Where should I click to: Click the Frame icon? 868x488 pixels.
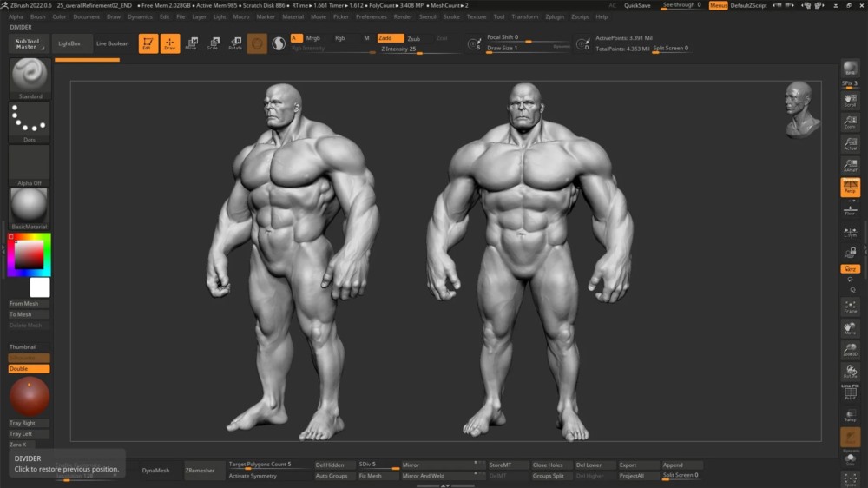851,307
